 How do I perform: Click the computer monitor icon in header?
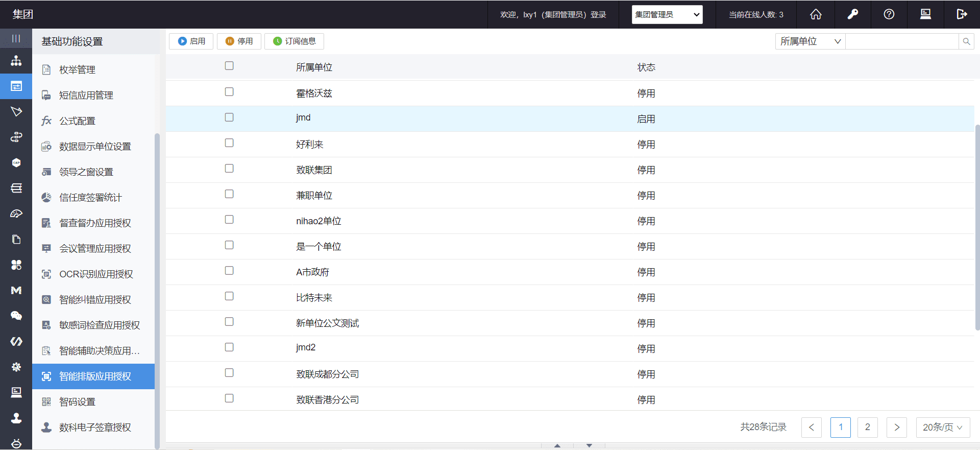(x=925, y=14)
